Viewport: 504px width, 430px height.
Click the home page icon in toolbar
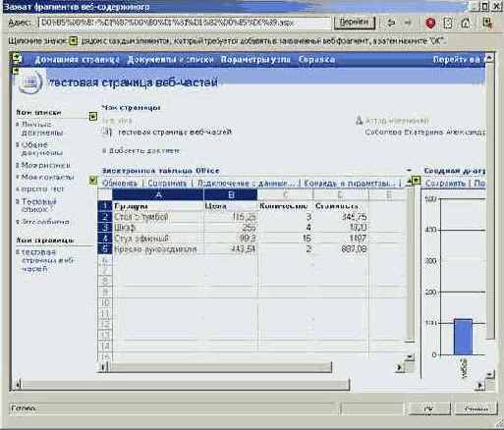466,23
